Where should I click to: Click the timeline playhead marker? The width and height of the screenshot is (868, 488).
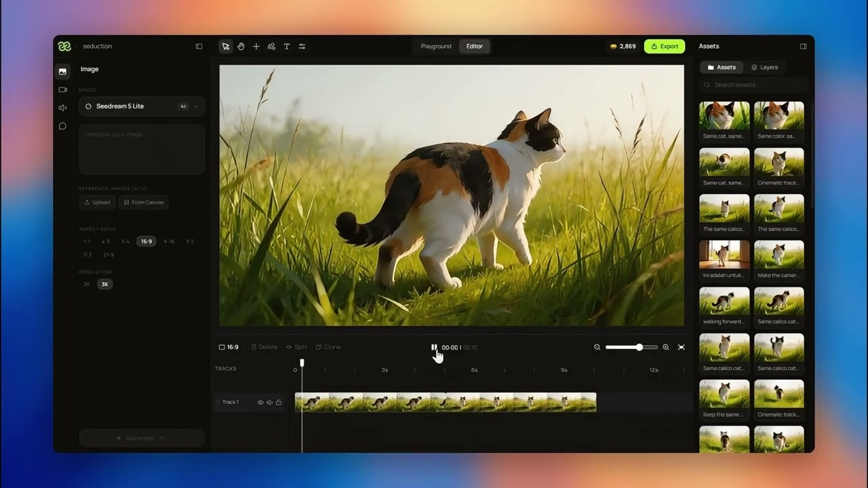pos(302,363)
